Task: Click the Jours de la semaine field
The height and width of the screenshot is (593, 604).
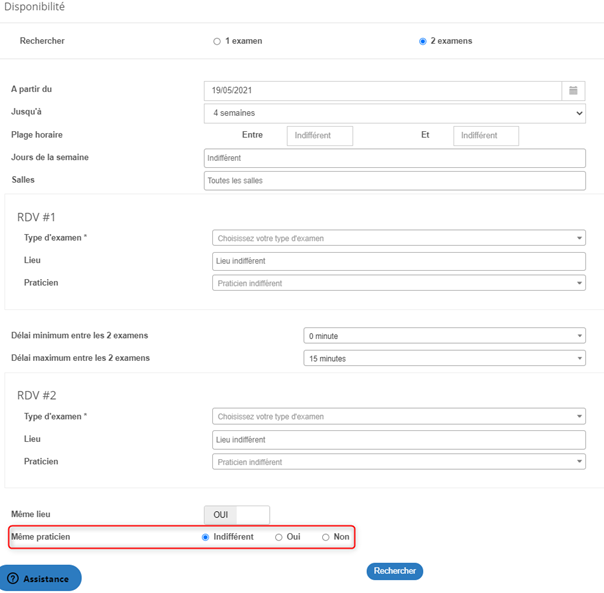Action: pos(394,158)
